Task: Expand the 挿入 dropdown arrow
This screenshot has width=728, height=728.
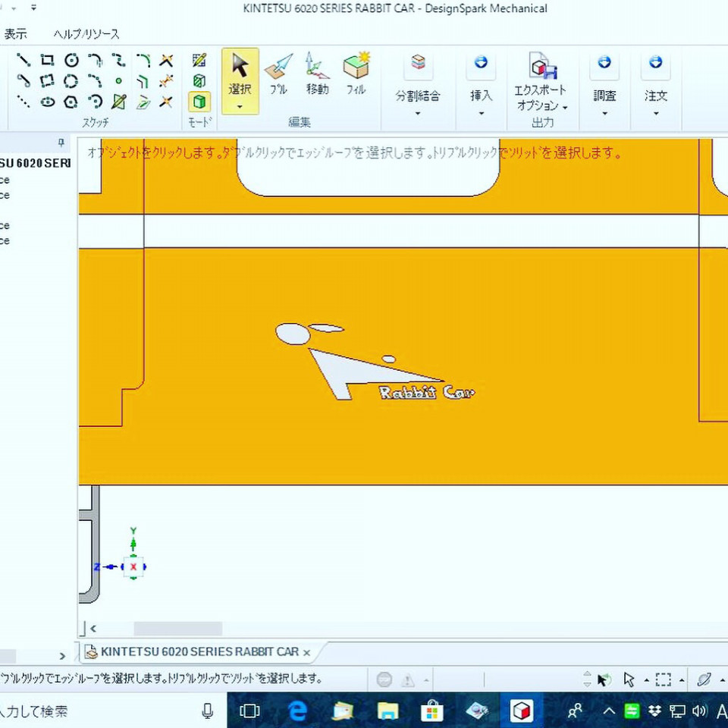Action: 481,113
